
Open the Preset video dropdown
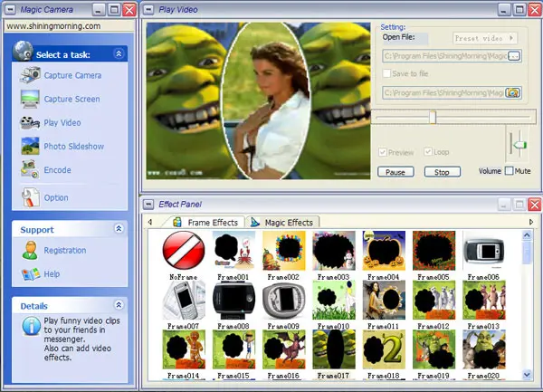484,38
